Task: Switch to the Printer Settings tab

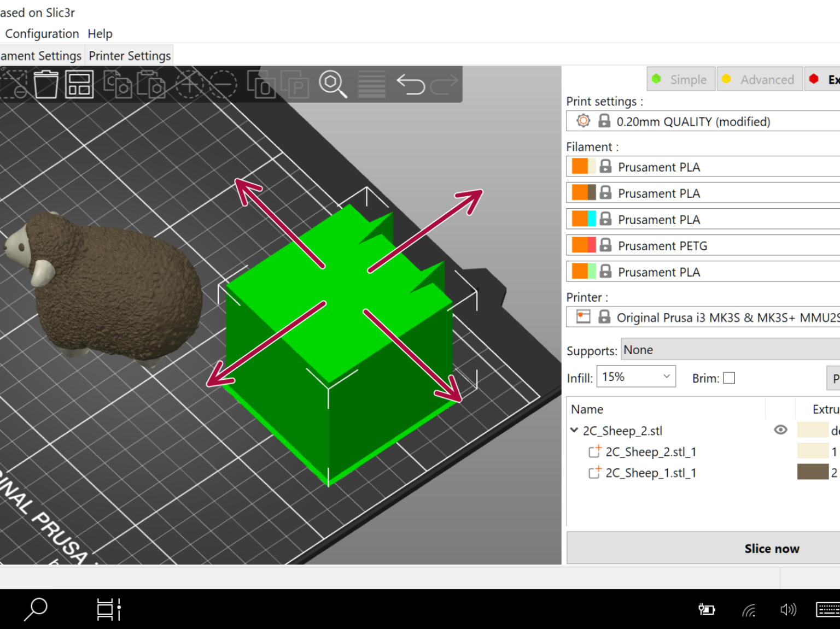Action: pos(130,55)
